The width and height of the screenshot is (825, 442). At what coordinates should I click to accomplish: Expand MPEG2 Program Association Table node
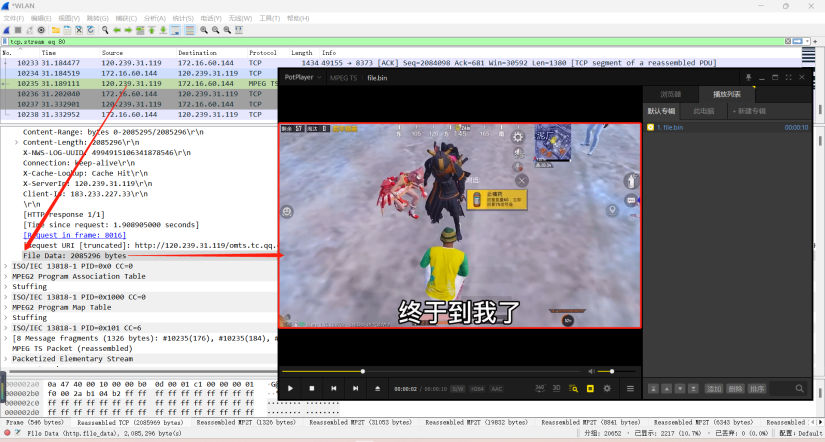coord(6,276)
